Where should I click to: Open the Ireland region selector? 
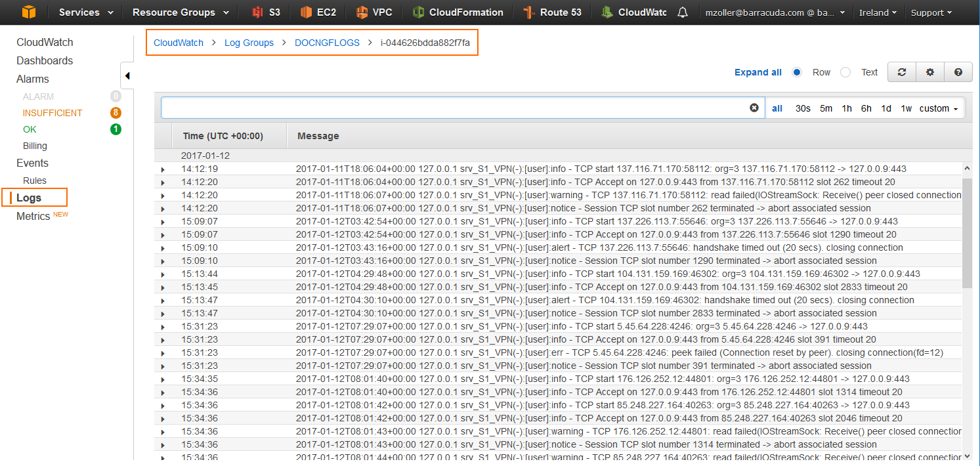(x=878, y=11)
